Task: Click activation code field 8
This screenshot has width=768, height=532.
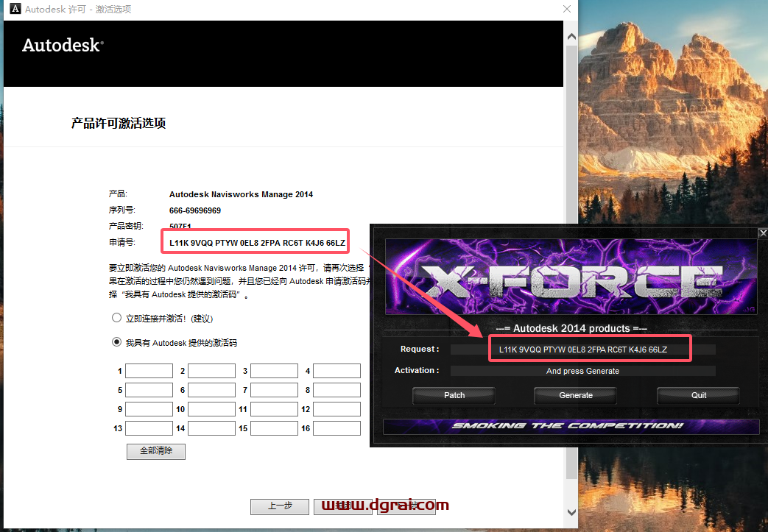Action: [x=337, y=389]
